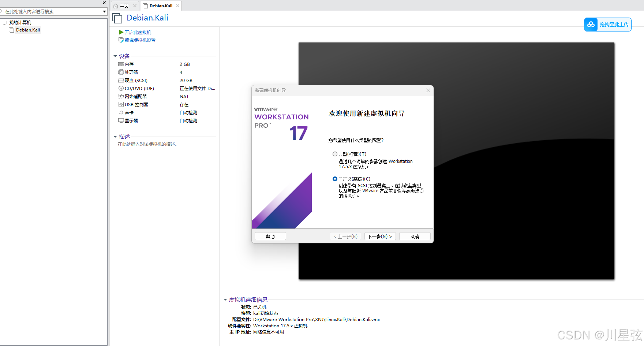This screenshot has width=644, height=346.
Task: Click the snapshot name kali初始状态
Action: 266,313
